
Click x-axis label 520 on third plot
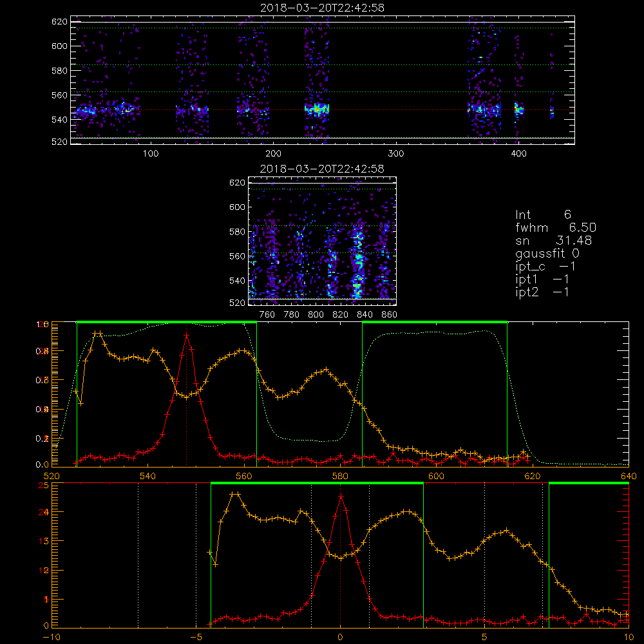52,477
